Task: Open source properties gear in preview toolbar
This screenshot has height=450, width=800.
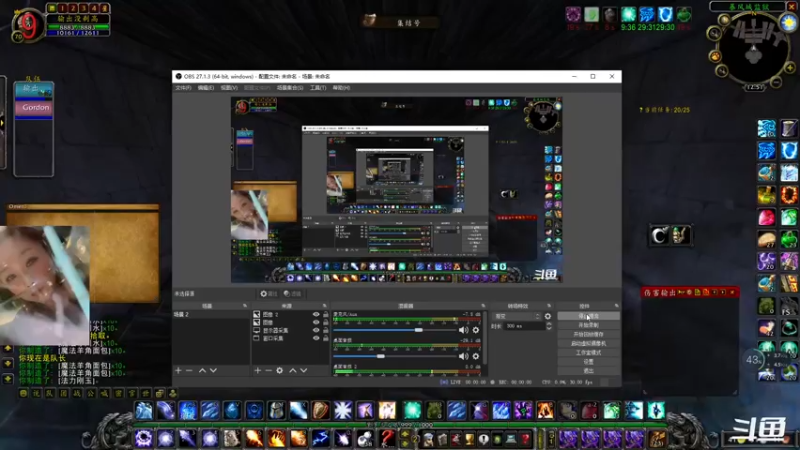Action: [x=268, y=293]
